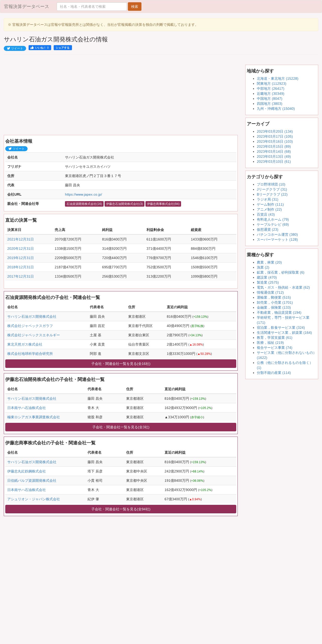Open 株式会社ジャペックスガラフ company page
The height and width of the screenshot is (644, 322).
pyautogui.click(x=30, y=326)
